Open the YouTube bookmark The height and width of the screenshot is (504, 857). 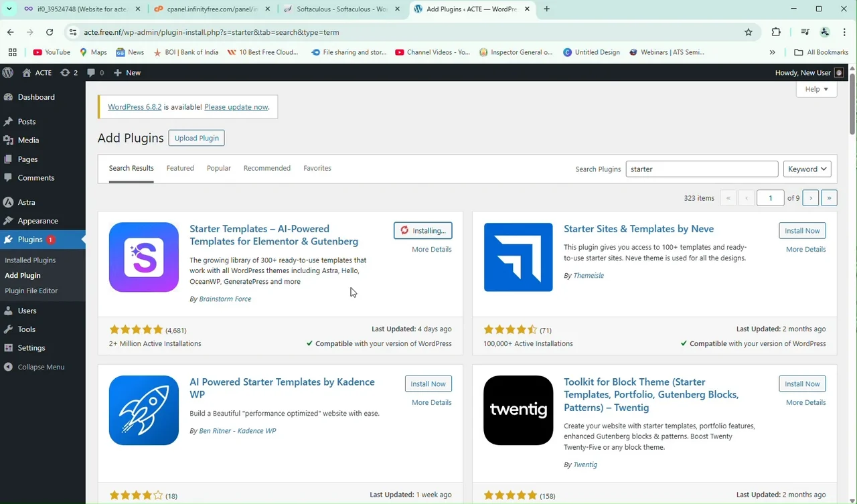coord(52,52)
